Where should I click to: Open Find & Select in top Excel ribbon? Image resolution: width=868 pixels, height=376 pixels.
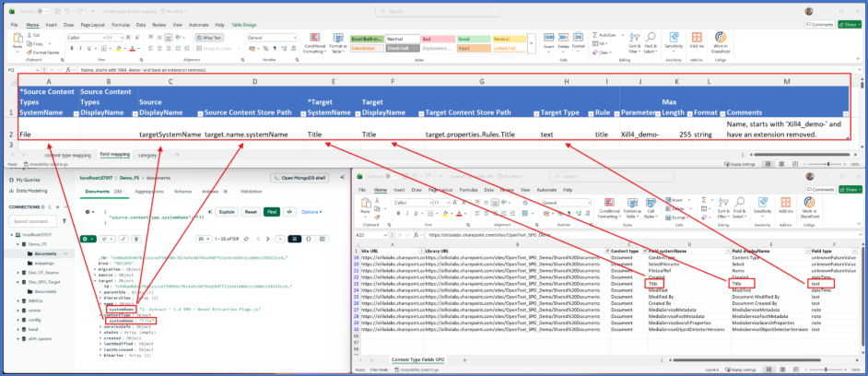pyautogui.click(x=651, y=42)
